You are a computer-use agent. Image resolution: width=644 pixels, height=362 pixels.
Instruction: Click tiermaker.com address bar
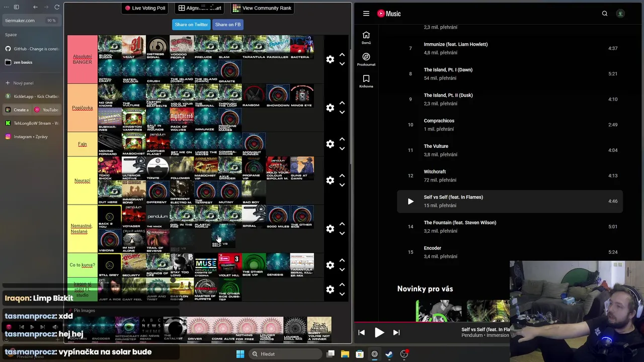(x=31, y=21)
